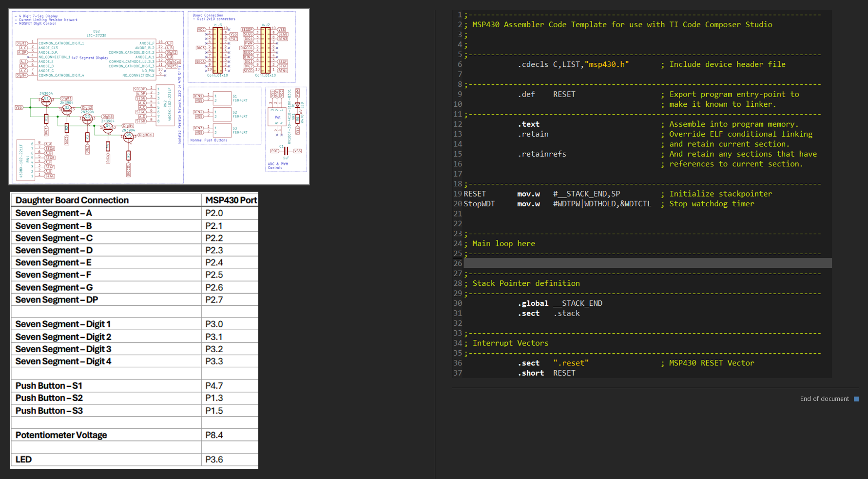868x479 pixels.
Task: Click the "Seven Segment – A" table cell
Action: point(54,213)
